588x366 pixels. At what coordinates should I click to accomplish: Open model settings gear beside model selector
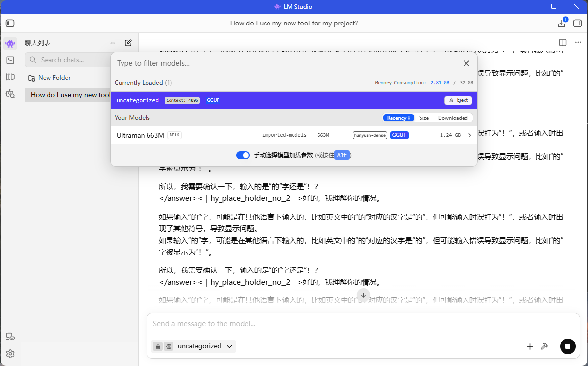pos(169,346)
